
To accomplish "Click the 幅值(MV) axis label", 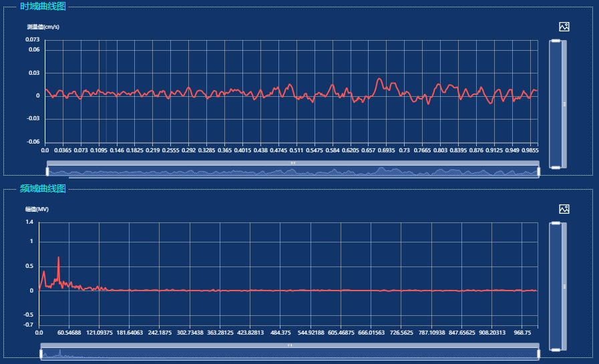I will pos(37,209).
